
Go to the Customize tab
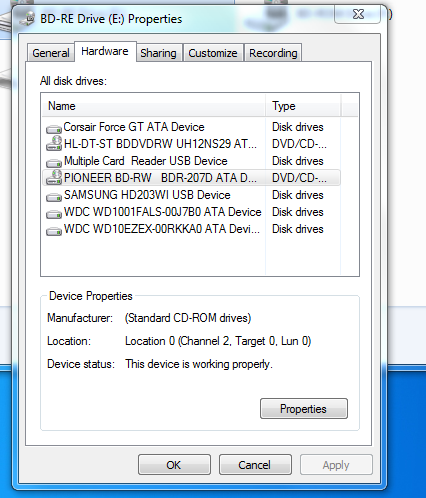point(213,53)
